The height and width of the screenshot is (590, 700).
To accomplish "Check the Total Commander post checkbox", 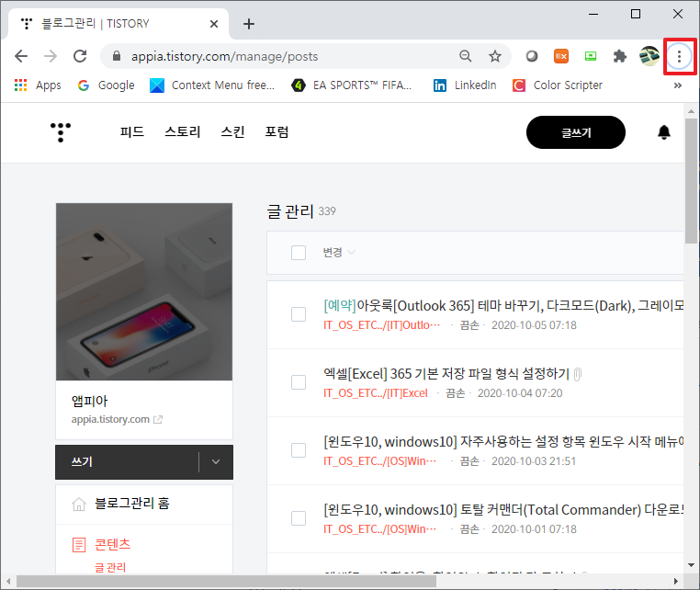I will (x=299, y=518).
